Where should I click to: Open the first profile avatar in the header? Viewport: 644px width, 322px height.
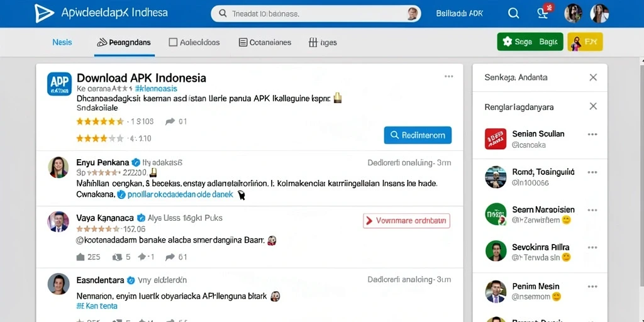pos(573,14)
